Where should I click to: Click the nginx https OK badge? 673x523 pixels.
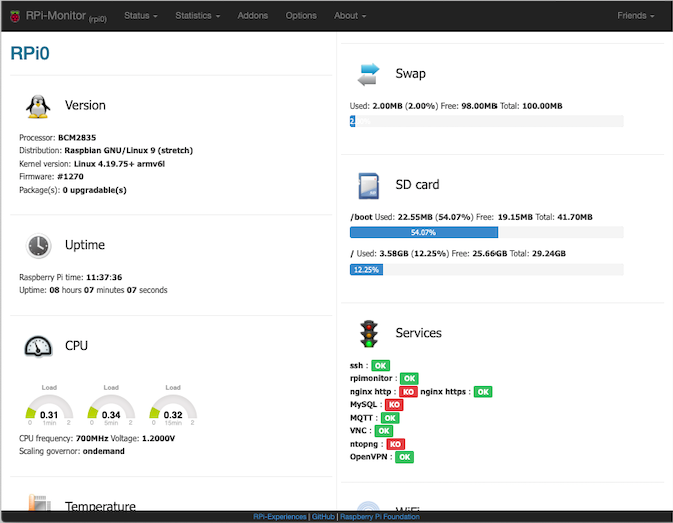click(x=483, y=392)
